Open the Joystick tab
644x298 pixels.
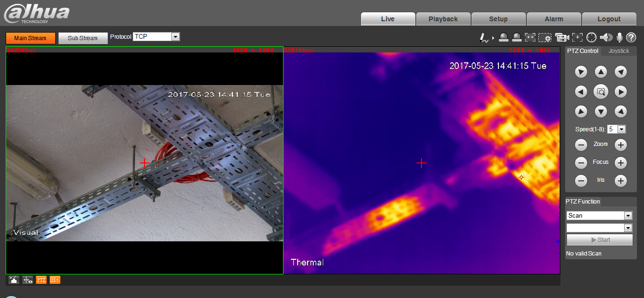618,51
